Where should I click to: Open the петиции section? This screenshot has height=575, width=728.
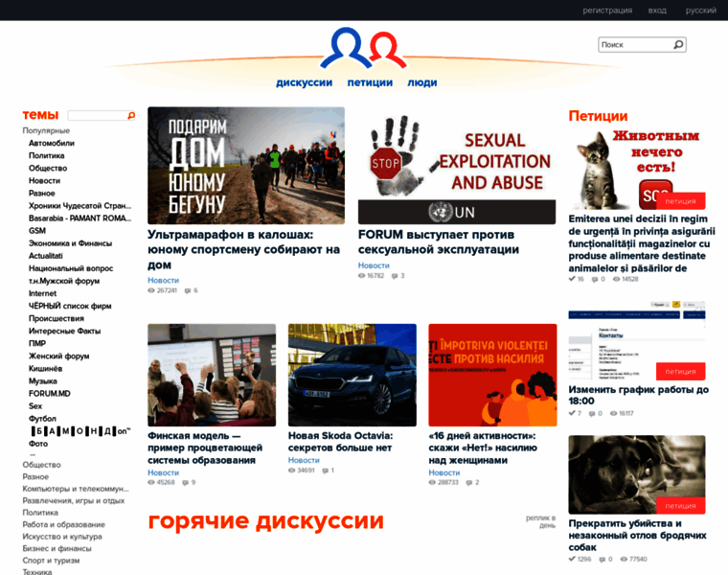[370, 82]
